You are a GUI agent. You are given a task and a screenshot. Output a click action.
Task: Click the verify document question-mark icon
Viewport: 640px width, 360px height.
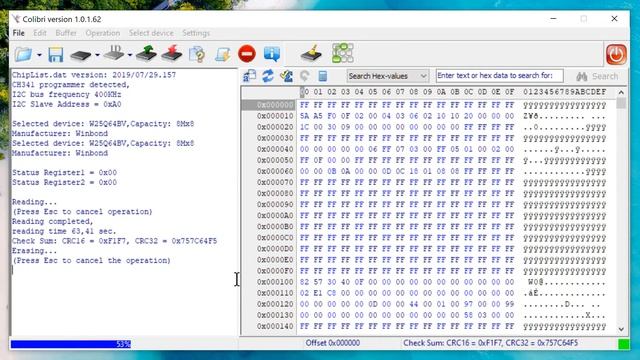[198, 54]
